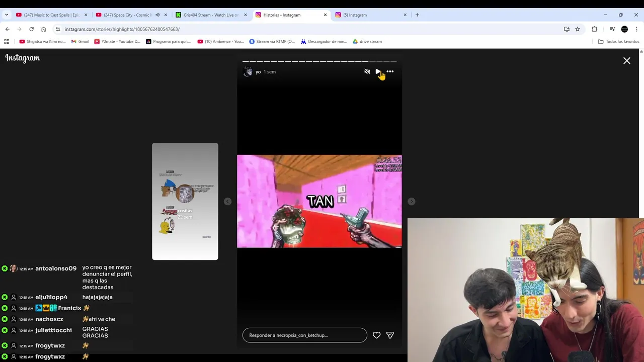Open the apps grid in bookmarks bar
The width and height of the screenshot is (644, 362).
point(7,42)
